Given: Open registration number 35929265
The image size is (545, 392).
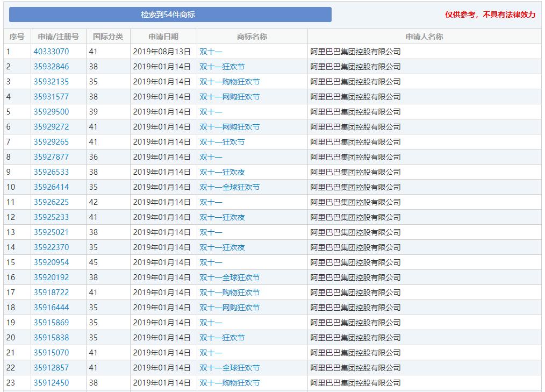Looking at the screenshot, I should point(51,142).
